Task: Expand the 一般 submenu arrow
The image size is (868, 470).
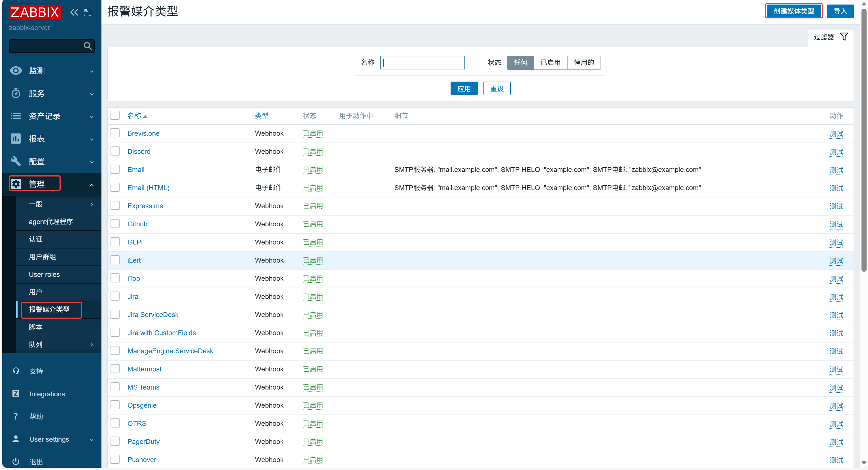Action: coord(92,204)
